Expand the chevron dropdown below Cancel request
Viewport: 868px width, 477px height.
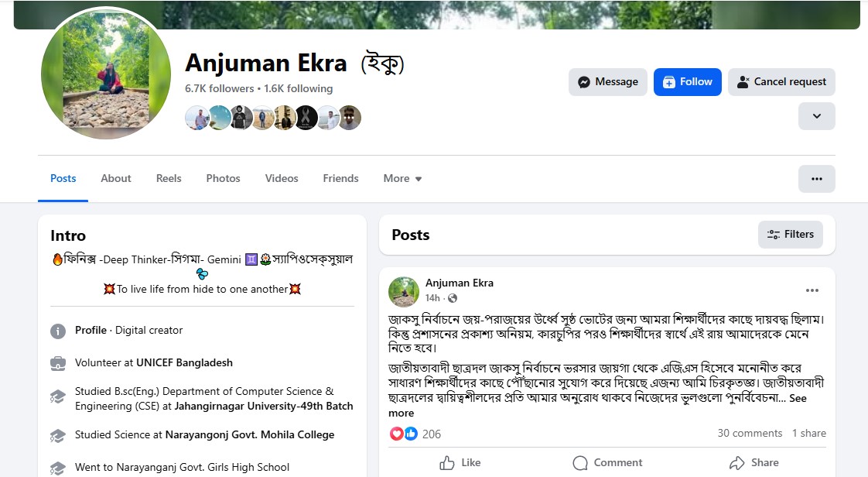(x=816, y=116)
